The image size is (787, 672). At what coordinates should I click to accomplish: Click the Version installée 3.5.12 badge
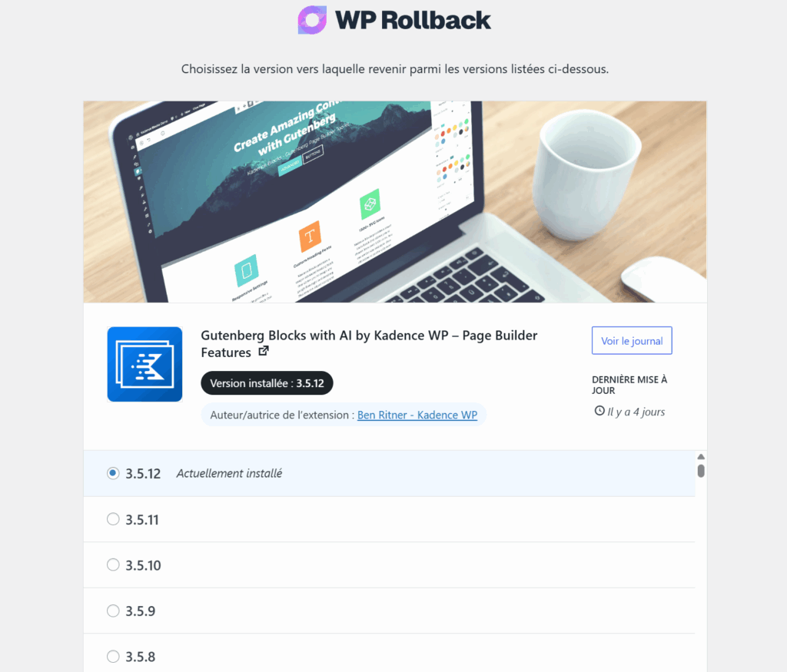pos(267,383)
